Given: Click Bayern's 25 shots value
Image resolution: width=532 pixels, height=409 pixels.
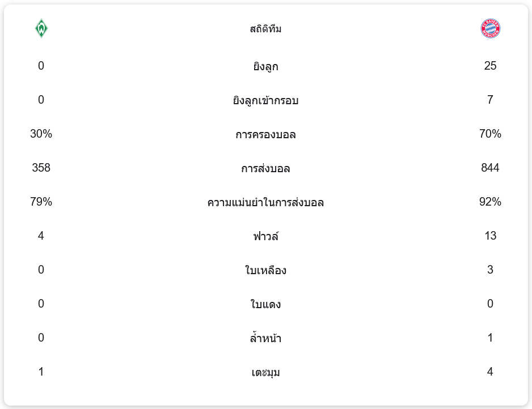Looking at the screenshot, I should (490, 66).
